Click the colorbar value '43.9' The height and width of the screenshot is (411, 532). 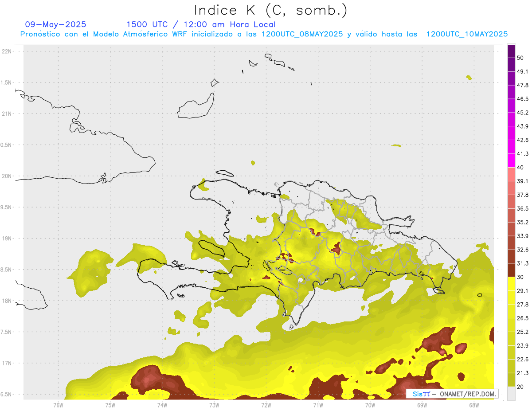(x=523, y=126)
